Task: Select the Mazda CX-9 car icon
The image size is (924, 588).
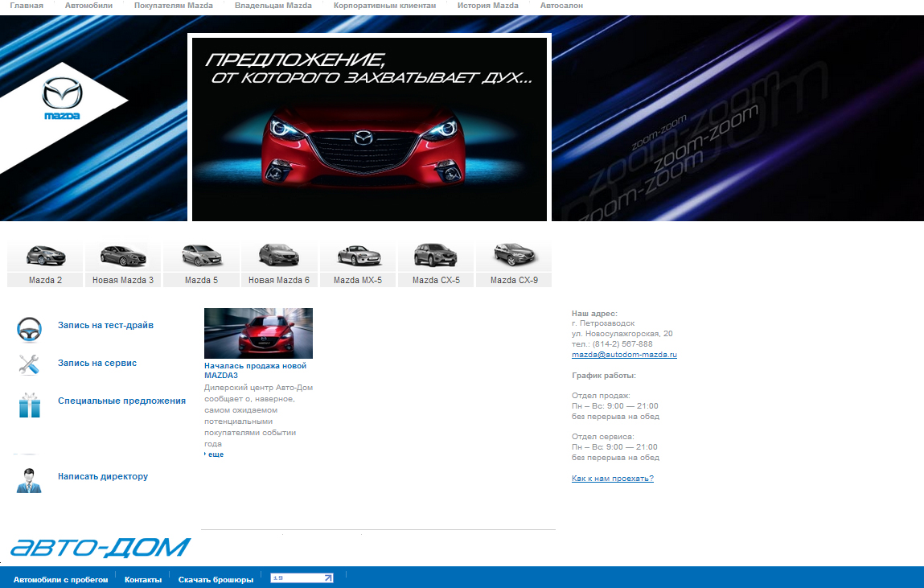Action: point(514,255)
